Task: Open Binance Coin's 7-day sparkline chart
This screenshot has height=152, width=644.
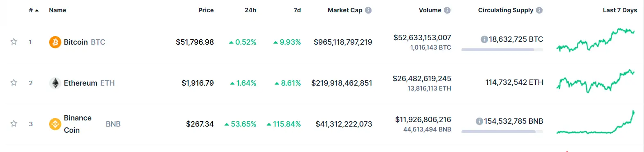Action: (x=595, y=122)
